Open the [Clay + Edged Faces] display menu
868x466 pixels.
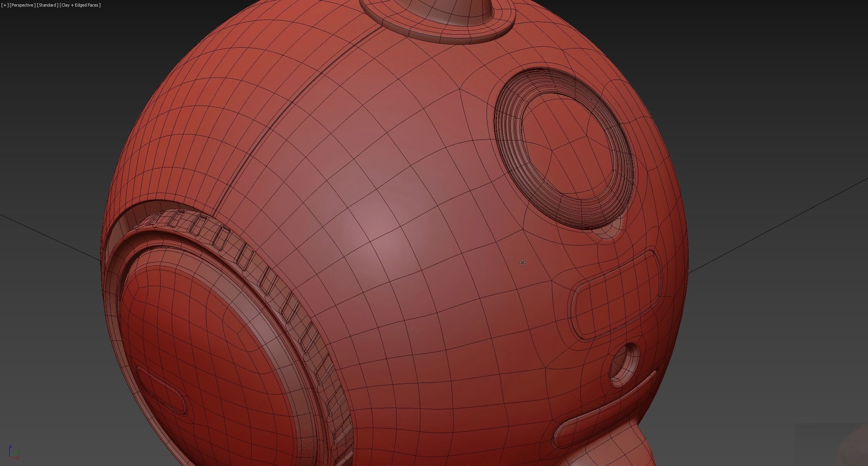click(80, 5)
